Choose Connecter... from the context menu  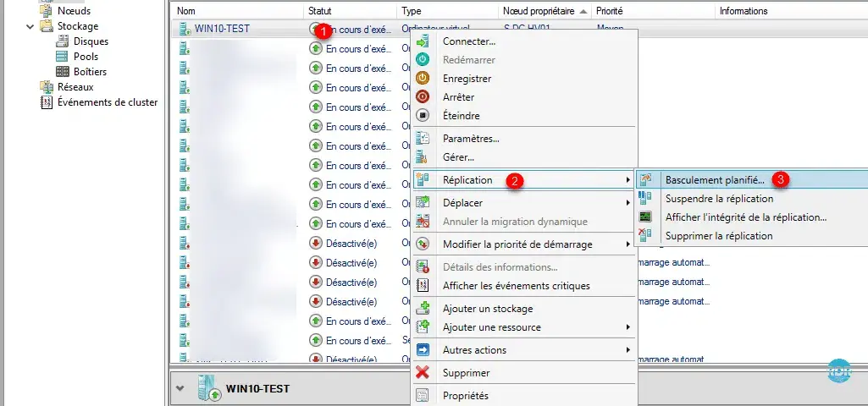(524, 41)
